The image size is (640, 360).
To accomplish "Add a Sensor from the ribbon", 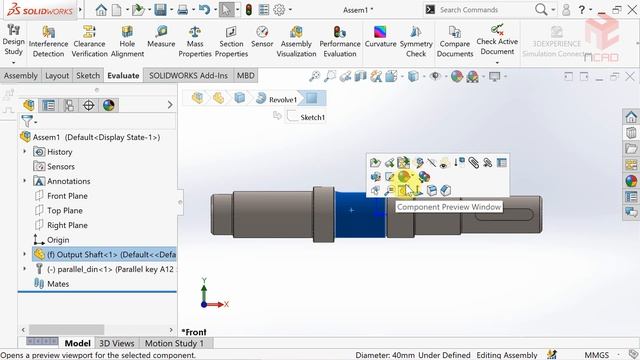I will point(262,37).
